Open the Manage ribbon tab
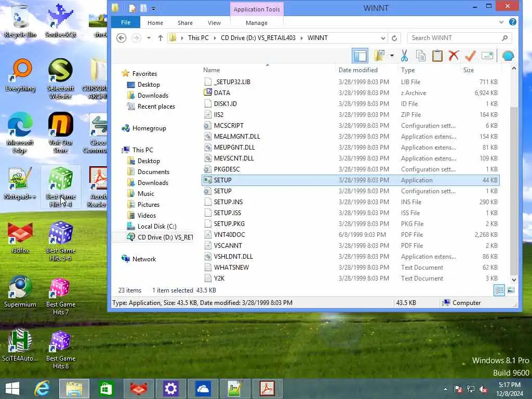The height and width of the screenshot is (399, 532). 257,23
